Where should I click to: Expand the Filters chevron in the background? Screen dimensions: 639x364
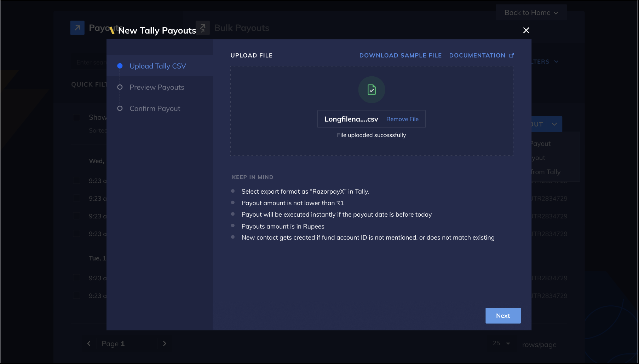pos(556,61)
